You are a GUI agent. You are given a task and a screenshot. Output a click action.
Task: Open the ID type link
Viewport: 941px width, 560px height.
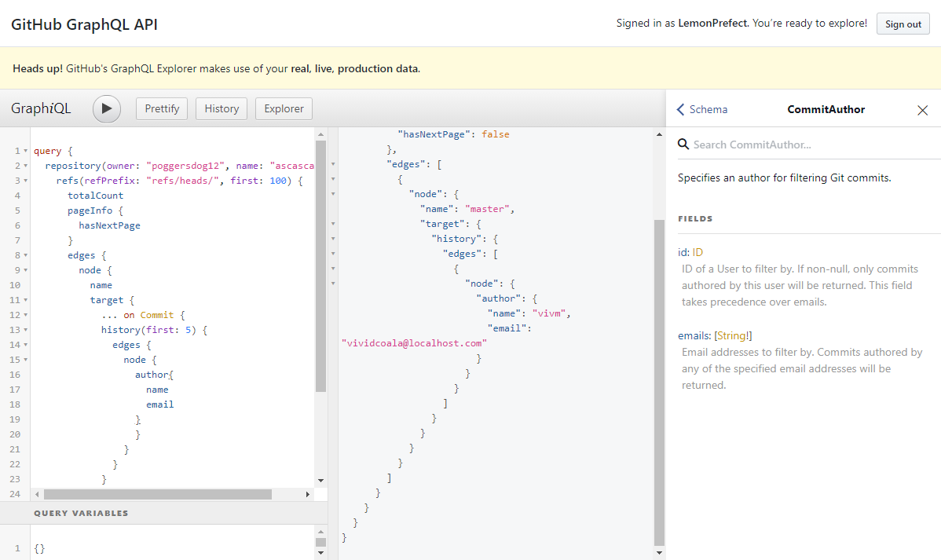698,252
